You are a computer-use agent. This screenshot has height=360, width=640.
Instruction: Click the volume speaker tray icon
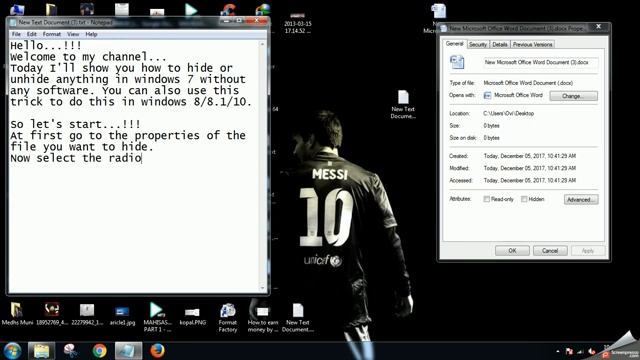click(591, 351)
